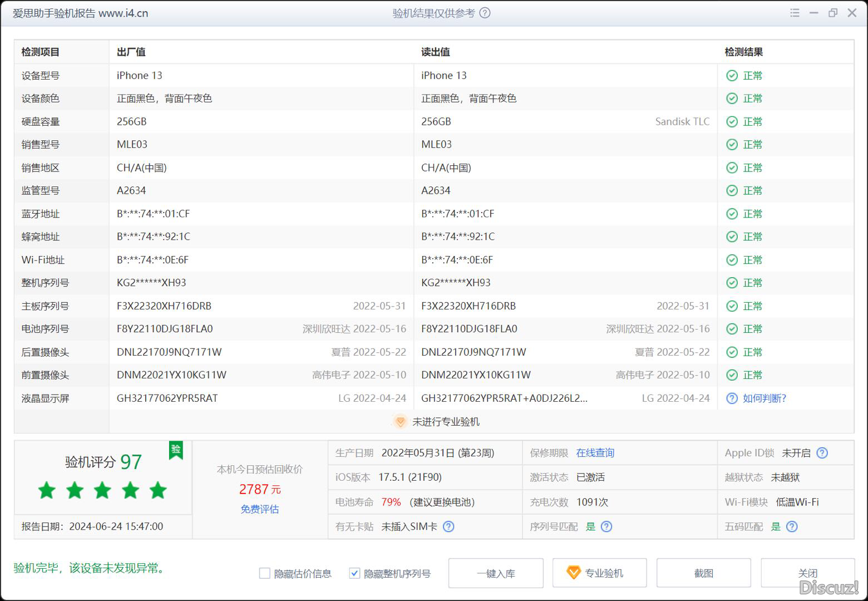Click the 充电次数 1091次 value

(592, 502)
